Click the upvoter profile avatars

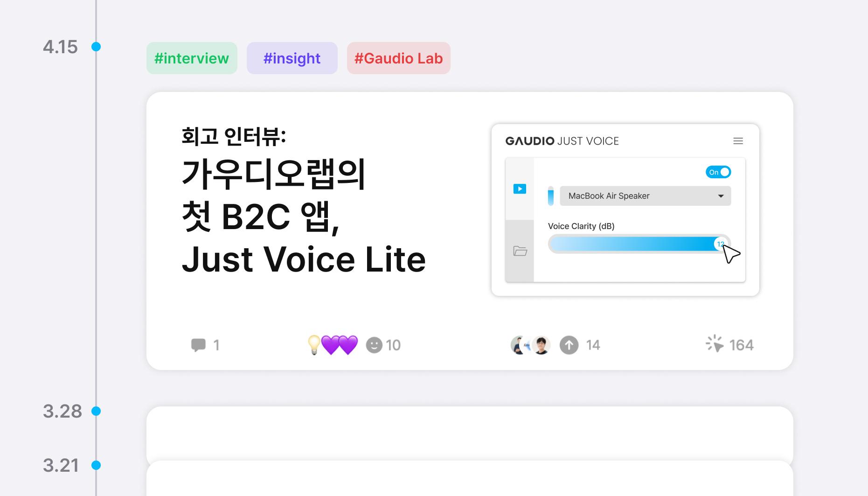[531, 345]
